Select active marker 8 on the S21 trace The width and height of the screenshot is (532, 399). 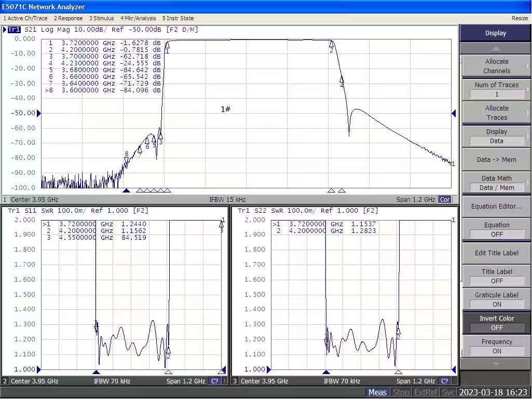pyautogui.click(x=126, y=160)
